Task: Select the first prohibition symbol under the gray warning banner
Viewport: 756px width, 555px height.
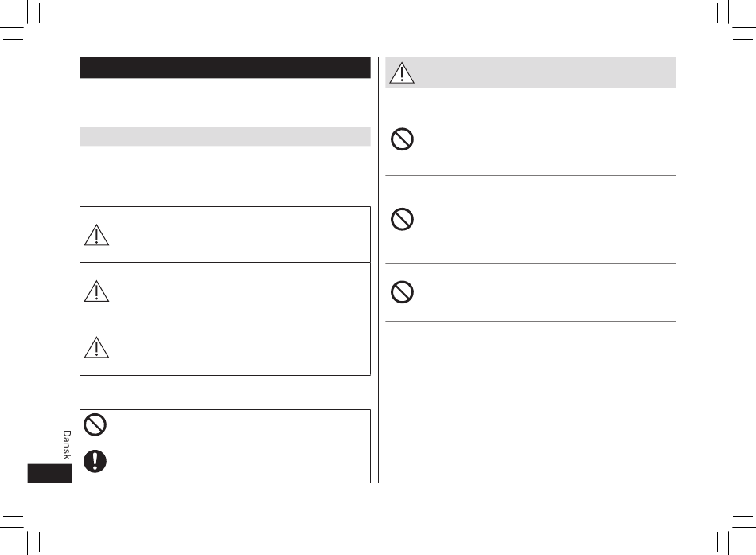Action: tap(402, 139)
